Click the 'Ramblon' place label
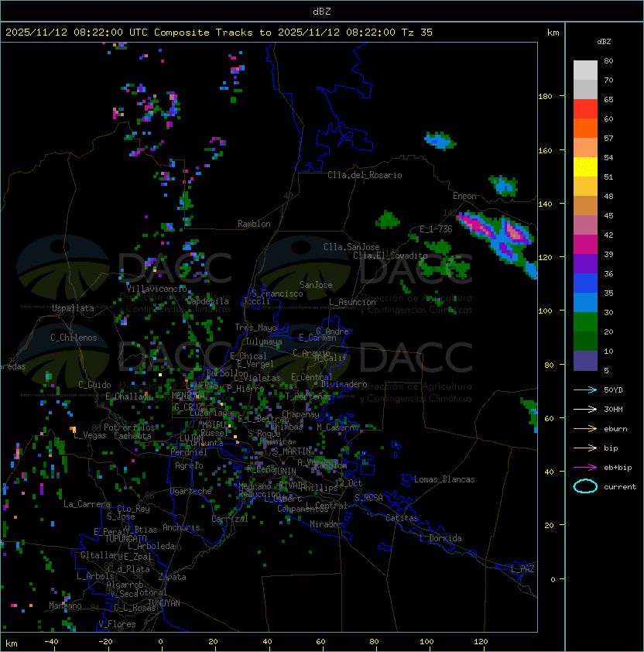 (x=254, y=224)
